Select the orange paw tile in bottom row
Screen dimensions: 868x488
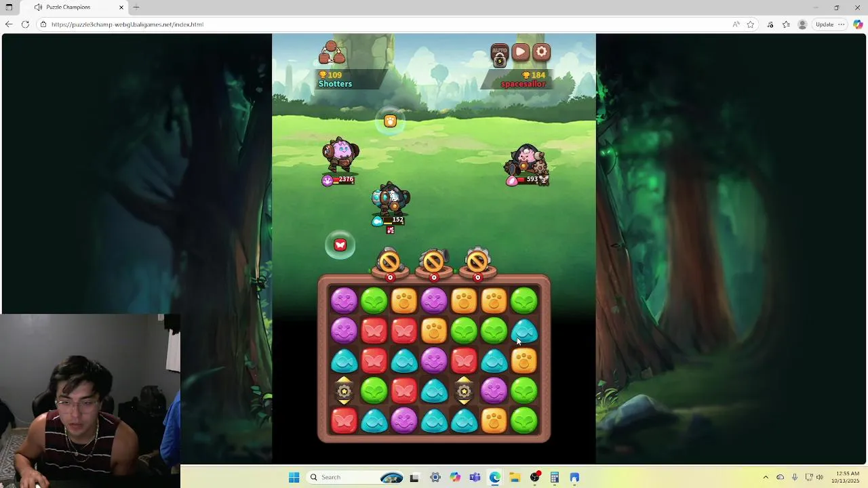[494, 421]
